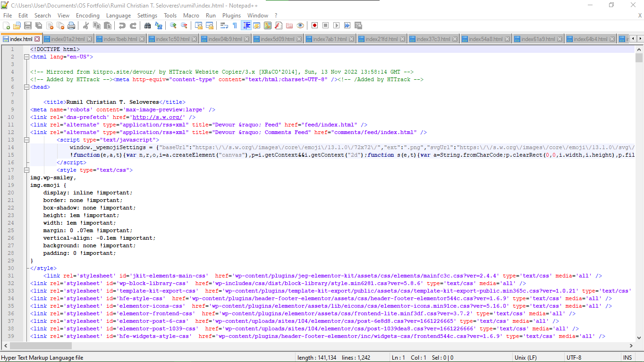The image size is (644, 362).
Task: Open the Replace dialog via its toolbar icon
Action: click(158, 25)
